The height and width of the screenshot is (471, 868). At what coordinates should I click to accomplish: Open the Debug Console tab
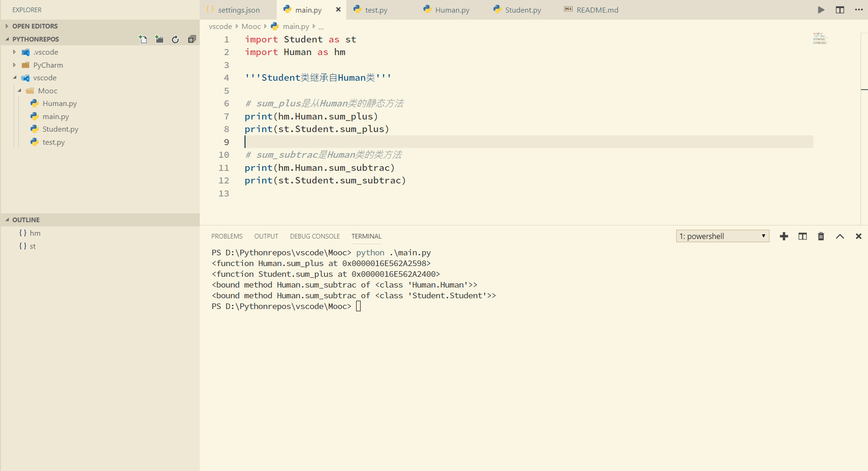[x=315, y=236]
